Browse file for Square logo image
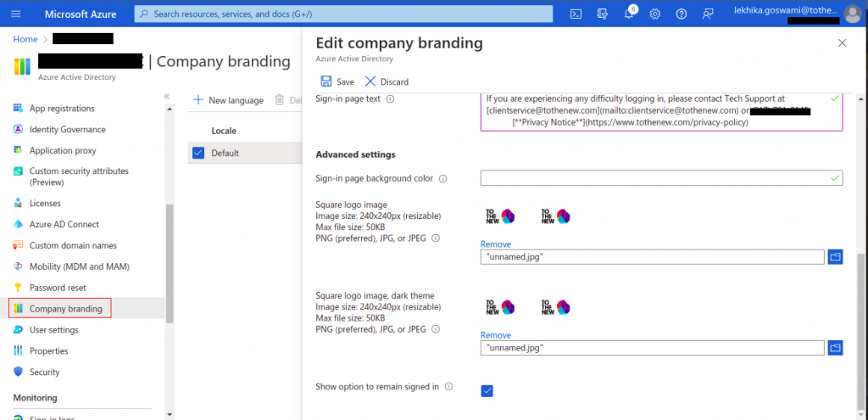 (835, 256)
